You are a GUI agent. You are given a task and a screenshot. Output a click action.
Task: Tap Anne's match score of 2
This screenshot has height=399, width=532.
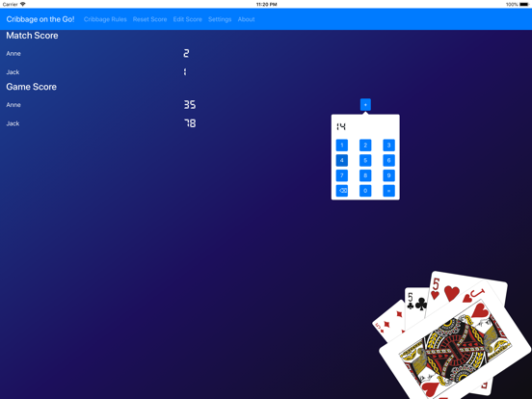tap(186, 53)
